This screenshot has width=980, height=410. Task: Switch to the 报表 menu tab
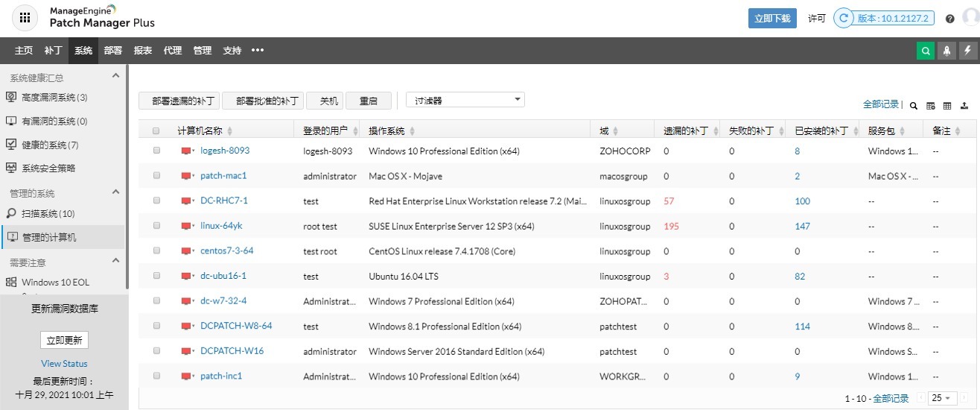(143, 51)
